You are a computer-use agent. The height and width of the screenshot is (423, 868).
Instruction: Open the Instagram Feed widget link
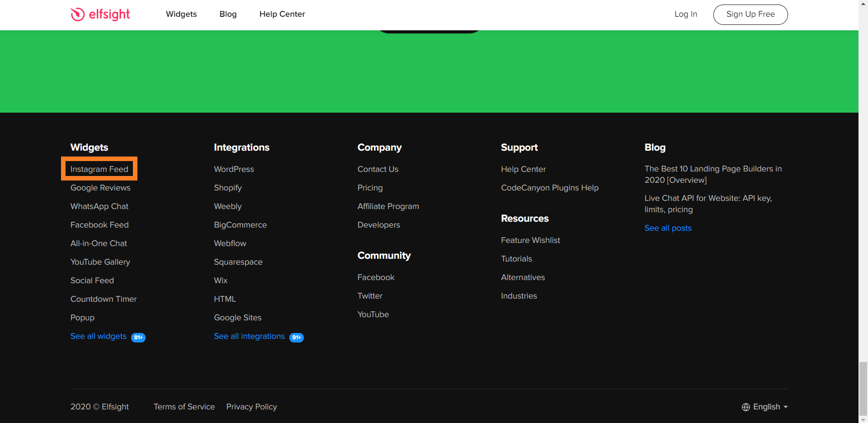(99, 169)
